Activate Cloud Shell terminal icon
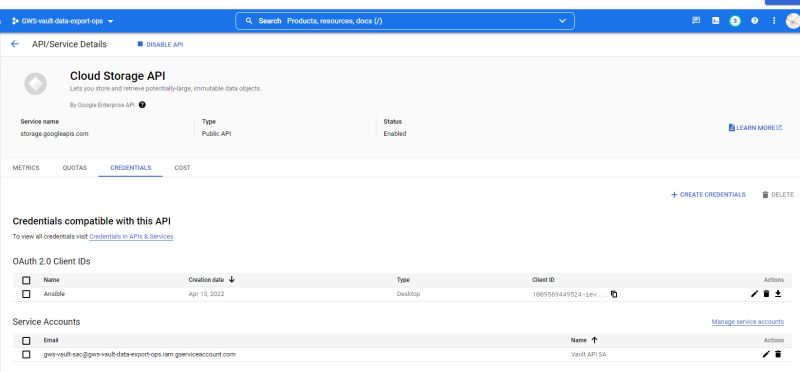 tap(716, 21)
